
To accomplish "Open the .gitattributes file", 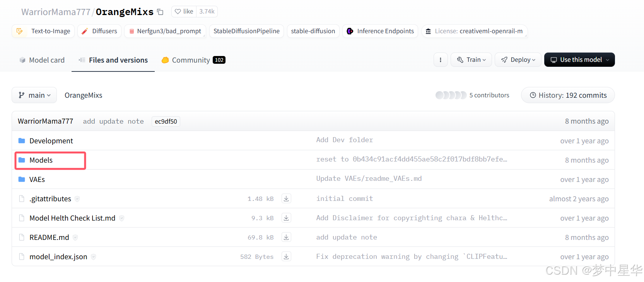I will [50, 199].
